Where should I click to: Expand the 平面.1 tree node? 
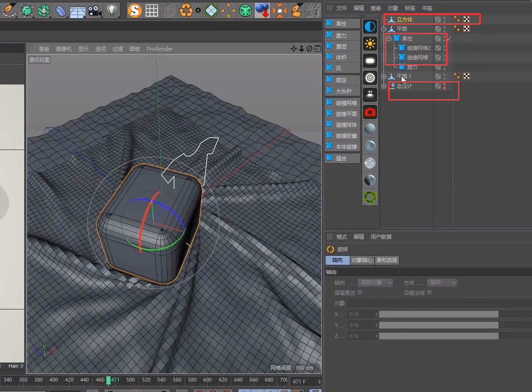(x=384, y=77)
